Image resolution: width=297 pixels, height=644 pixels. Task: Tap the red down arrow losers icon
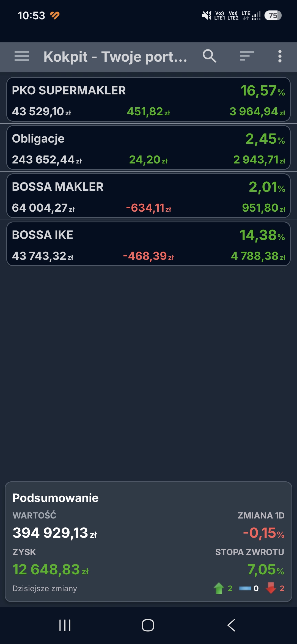271,588
